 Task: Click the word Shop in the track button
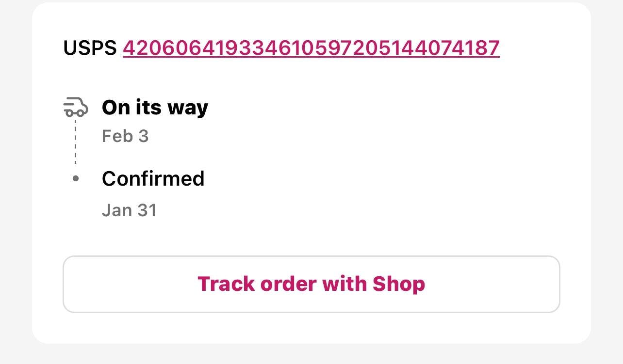[x=398, y=284]
